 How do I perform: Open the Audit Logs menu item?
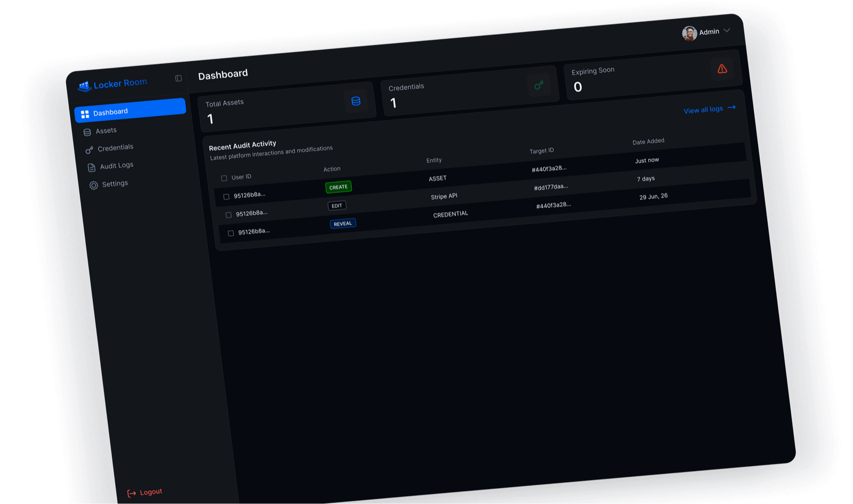pos(110,166)
